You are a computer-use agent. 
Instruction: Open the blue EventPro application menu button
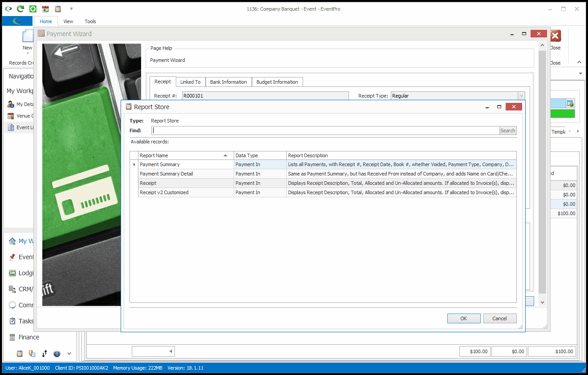[17, 21]
